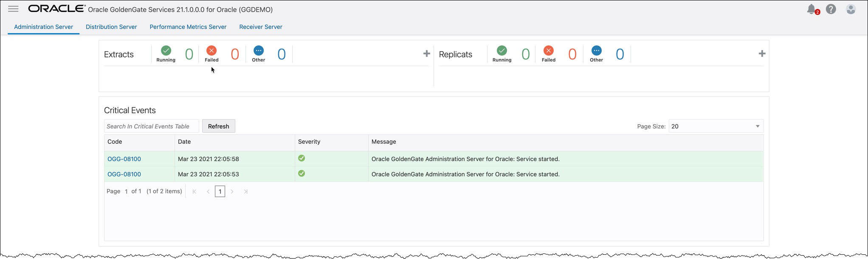Switch to Administration Server tab
Image resolution: width=868 pixels, height=259 pixels.
(44, 27)
